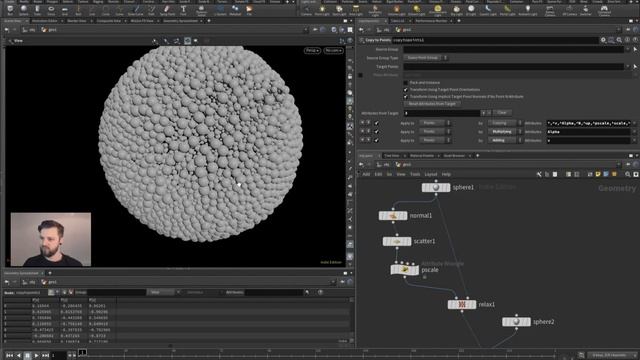Click the relax1 node icon
This screenshot has width=640, height=360.
[462, 304]
